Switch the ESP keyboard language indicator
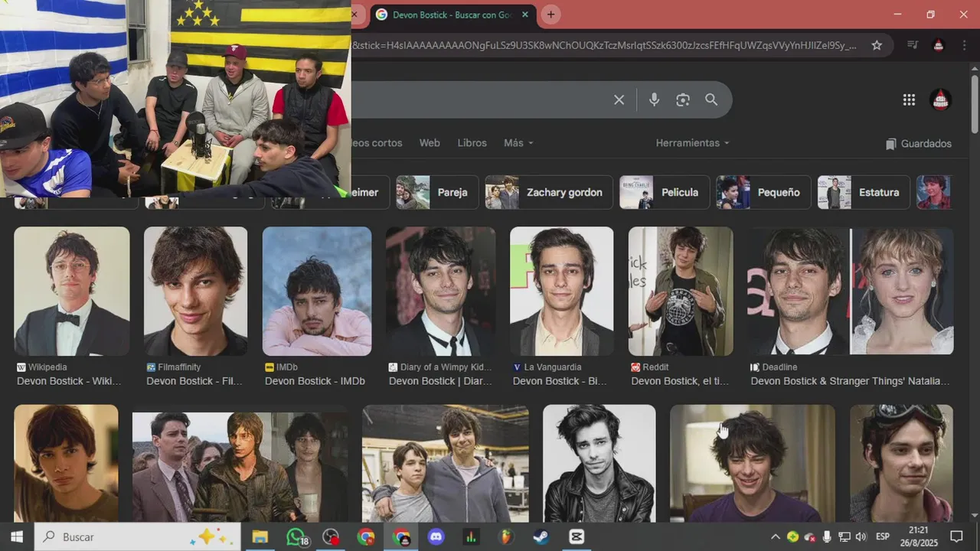The image size is (980, 551). click(882, 536)
